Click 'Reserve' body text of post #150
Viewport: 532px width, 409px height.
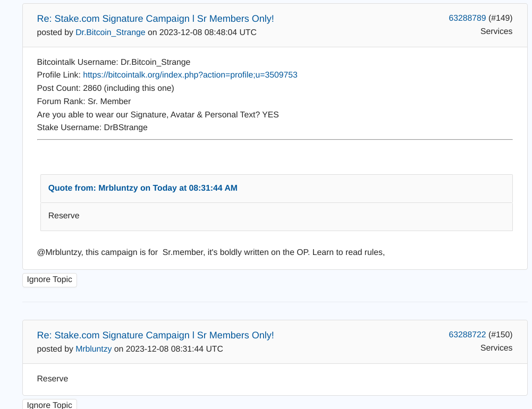point(53,379)
